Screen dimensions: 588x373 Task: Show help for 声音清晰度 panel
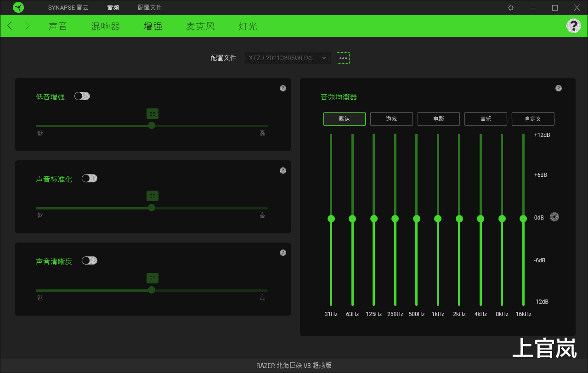[x=283, y=253]
